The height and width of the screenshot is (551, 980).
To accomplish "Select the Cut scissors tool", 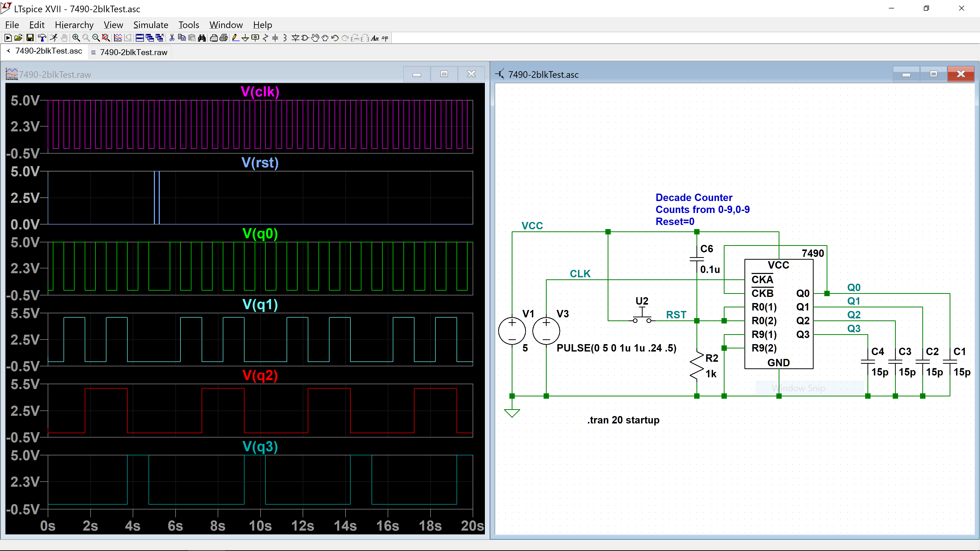I will pos(172,38).
